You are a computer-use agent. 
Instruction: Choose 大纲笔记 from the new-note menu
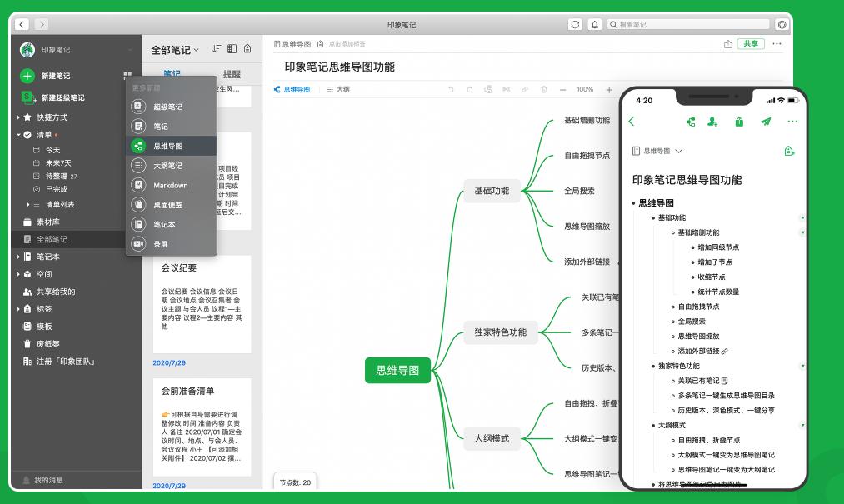click(171, 165)
